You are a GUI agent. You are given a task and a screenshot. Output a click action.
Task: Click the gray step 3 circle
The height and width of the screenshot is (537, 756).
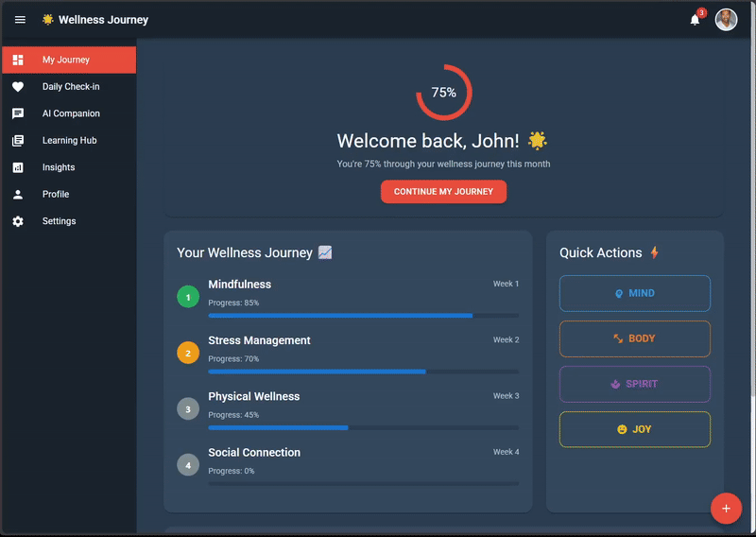(x=188, y=408)
